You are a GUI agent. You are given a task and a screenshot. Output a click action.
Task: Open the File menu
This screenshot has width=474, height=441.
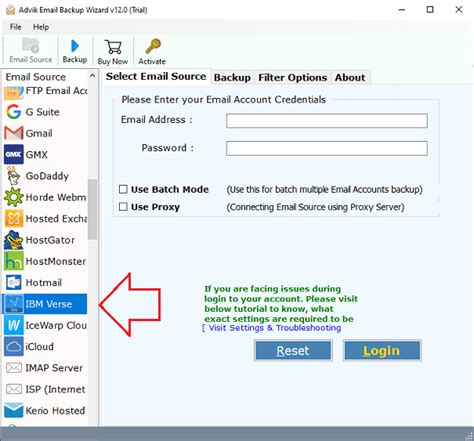(x=15, y=27)
